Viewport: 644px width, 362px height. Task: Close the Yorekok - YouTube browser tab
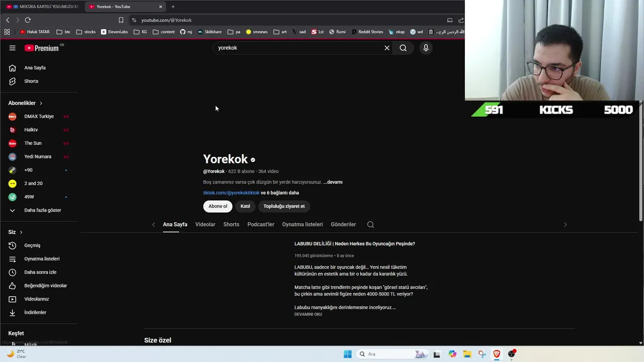(x=160, y=7)
